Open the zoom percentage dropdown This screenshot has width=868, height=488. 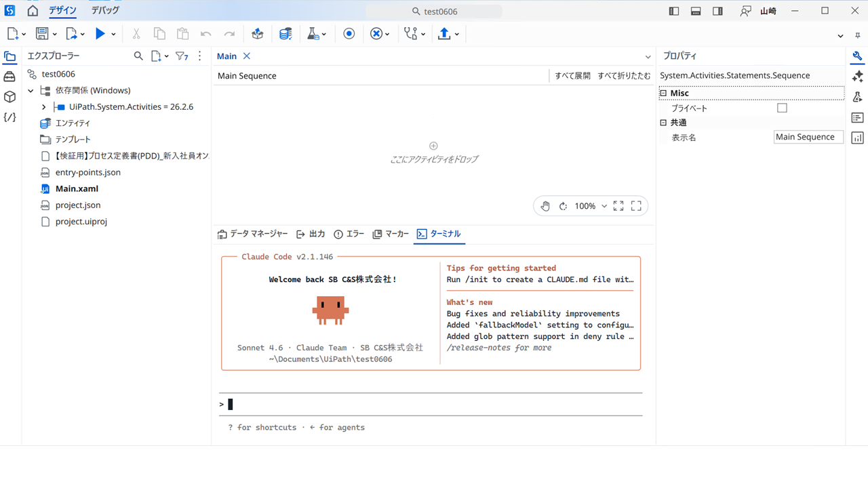coord(604,206)
